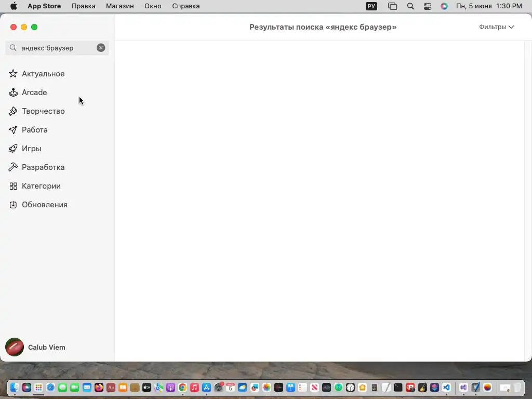Screen dimensions: 532x399
Task: Open Podcasts from the Dock
Action: pos(170,388)
